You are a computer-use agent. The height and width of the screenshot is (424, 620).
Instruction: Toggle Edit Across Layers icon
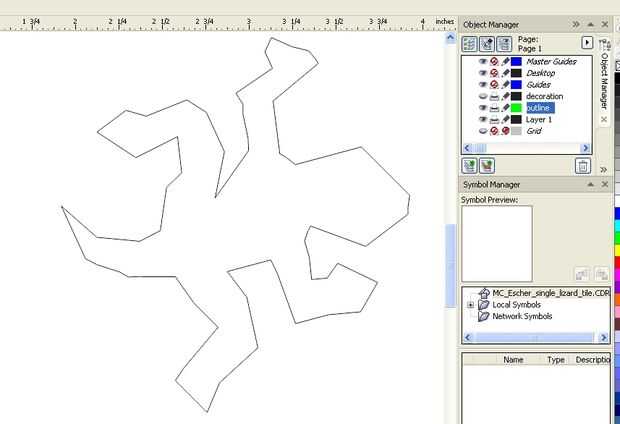coord(487,44)
